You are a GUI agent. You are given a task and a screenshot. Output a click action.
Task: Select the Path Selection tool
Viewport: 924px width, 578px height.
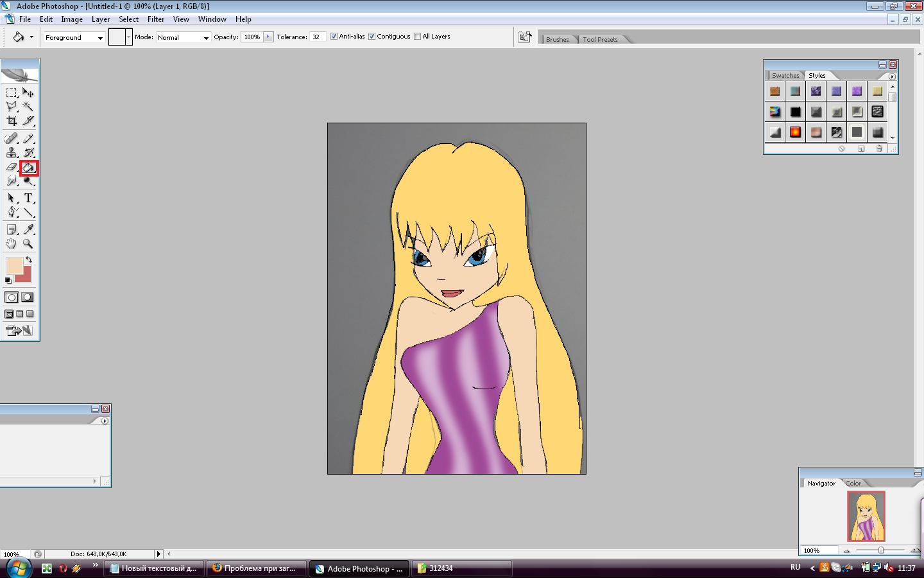(12, 198)
